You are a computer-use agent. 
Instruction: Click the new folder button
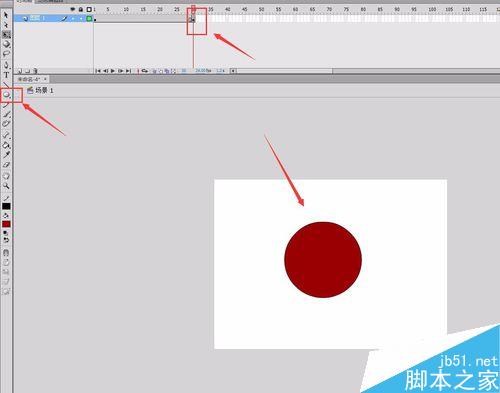28,71
